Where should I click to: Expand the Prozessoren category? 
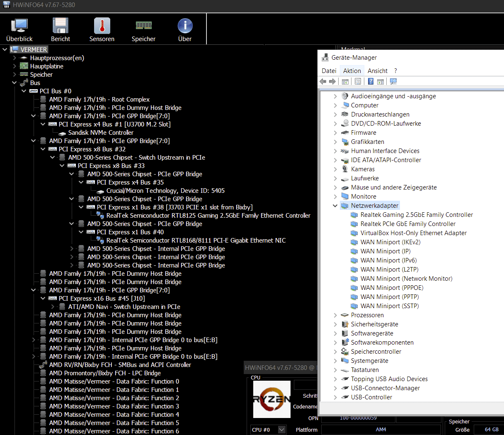click(x=335, y=315)
